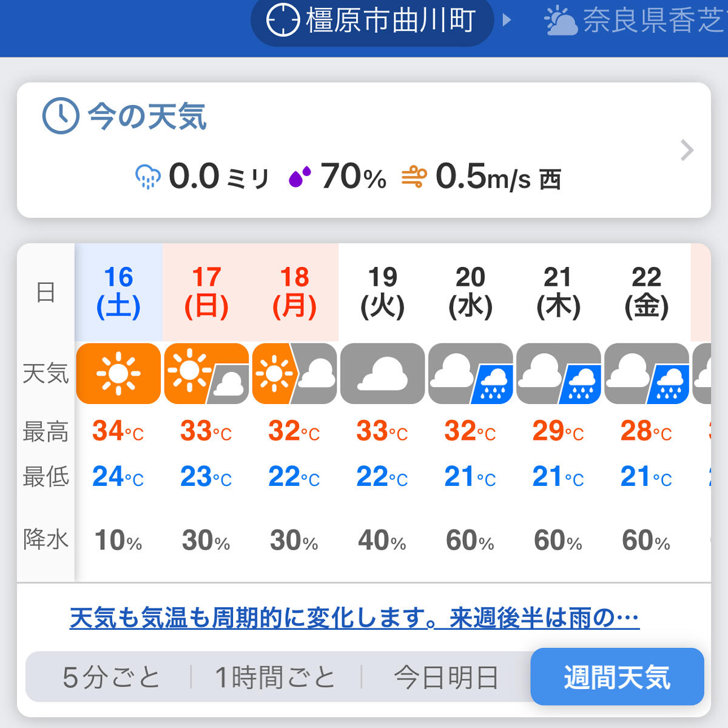The width and height of the screenshot is (728, 728).
Task: Tap the orange wind speed icon
Action: (414, 177)
